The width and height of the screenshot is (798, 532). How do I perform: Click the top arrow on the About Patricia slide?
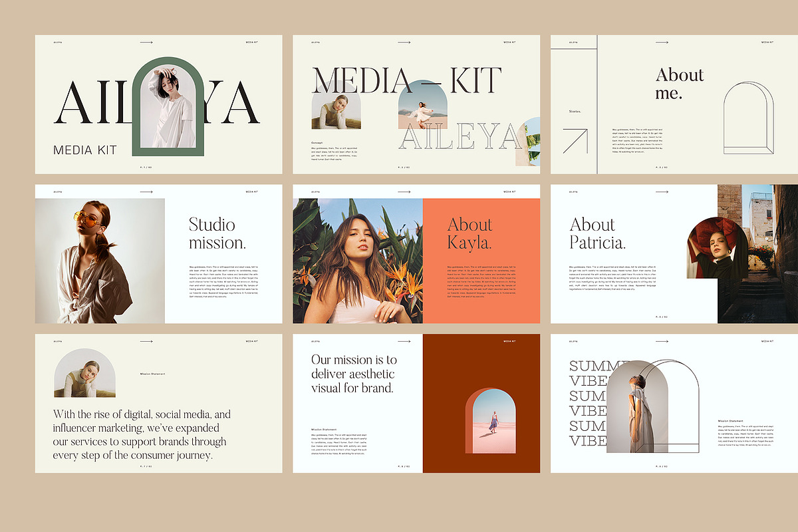tap(662, 192)
